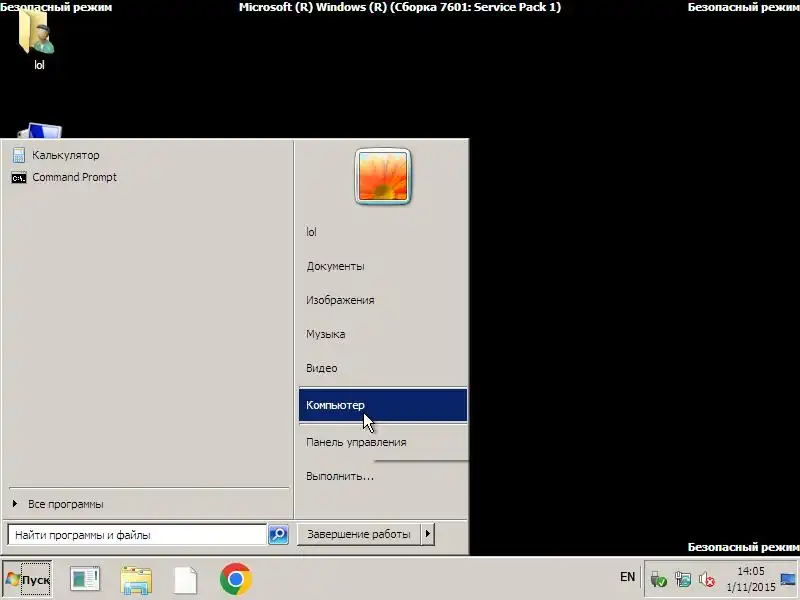Click the user account picture
The image size is (800, 600).
coord(383,177)
